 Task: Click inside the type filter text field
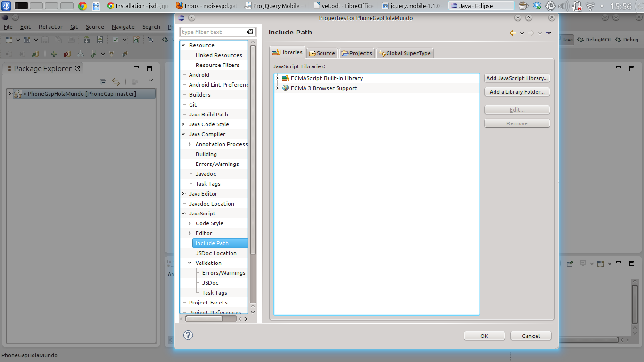click(212, 32)
